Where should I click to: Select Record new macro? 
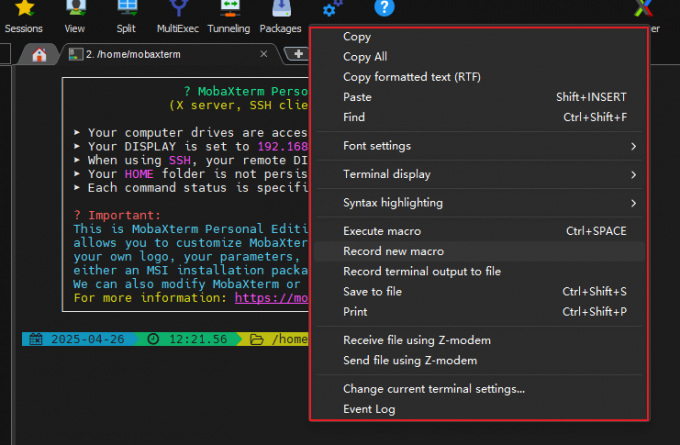(479, 251)
